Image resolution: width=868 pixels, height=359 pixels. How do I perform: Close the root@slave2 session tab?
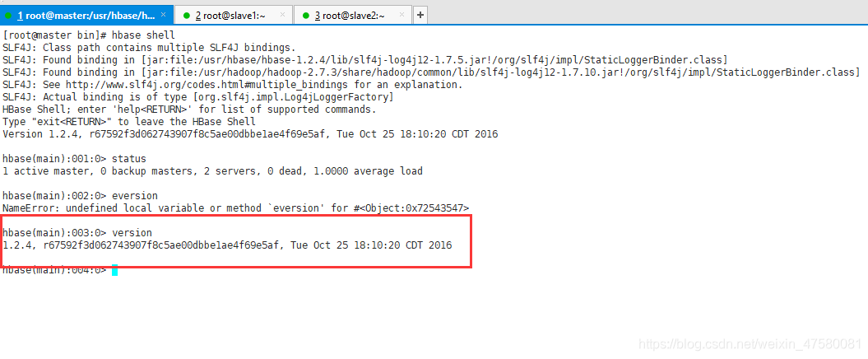click(x=402, y=16)
